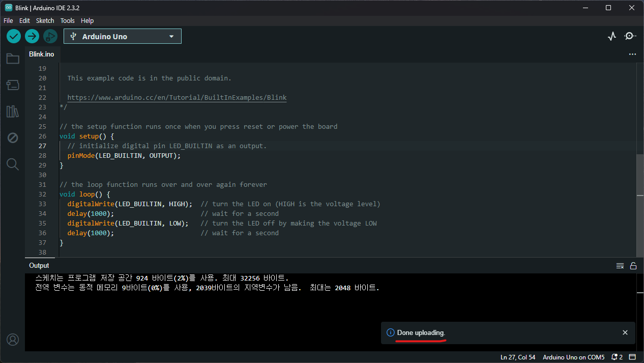This screenshot has width=644, height=363.
Task: Open the Boards Manager sidebar icon
Action: point(13,85)
